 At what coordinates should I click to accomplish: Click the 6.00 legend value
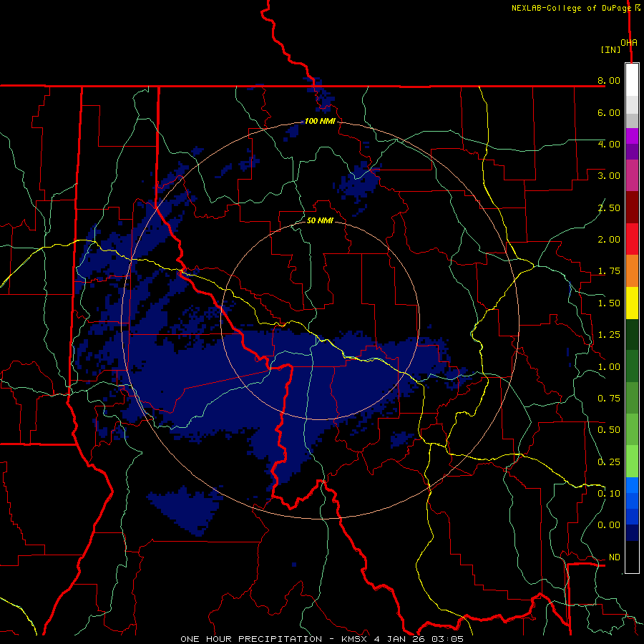click(609, 112)
